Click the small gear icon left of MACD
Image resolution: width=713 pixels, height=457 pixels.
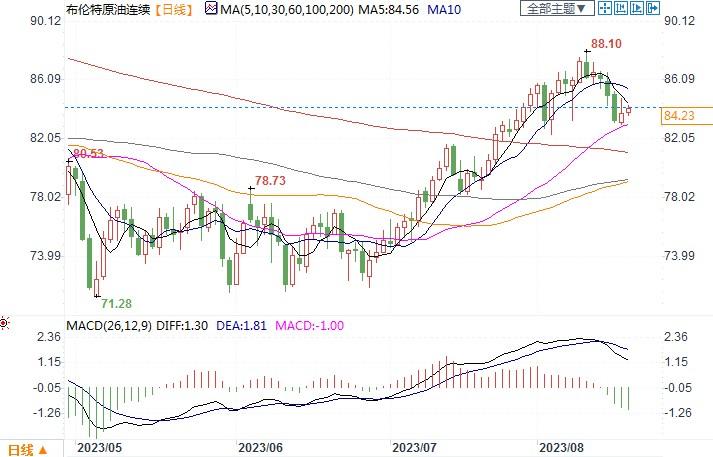pyautogui.click(x=5, y=323)
